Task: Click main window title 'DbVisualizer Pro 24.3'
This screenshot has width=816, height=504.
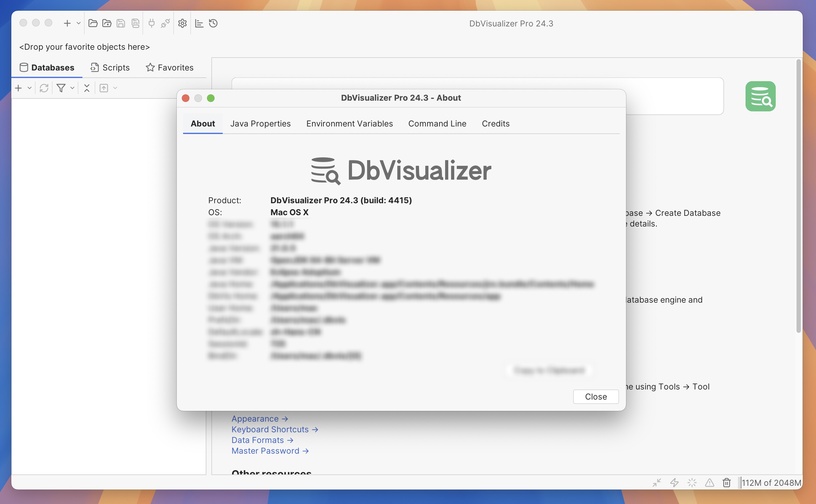Action: 511,24
